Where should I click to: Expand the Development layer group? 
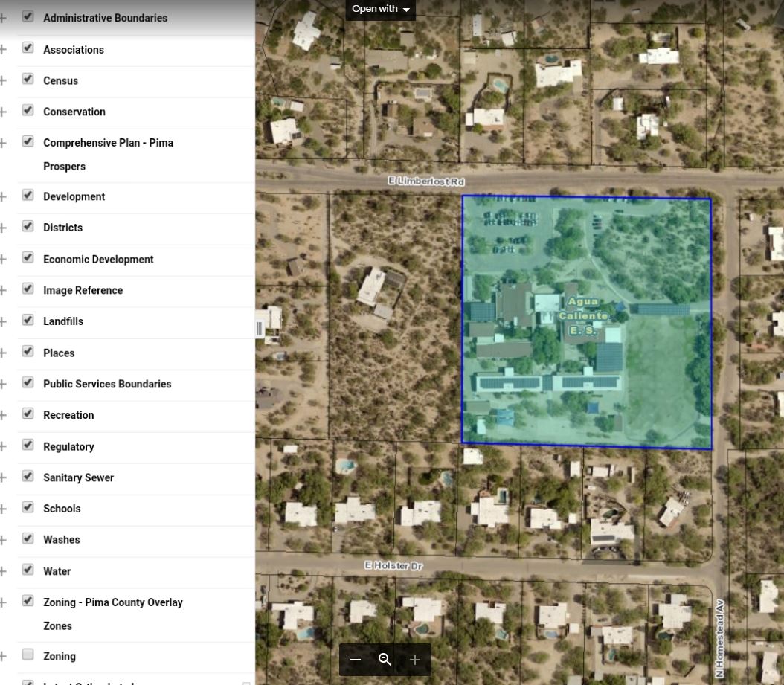4,196
